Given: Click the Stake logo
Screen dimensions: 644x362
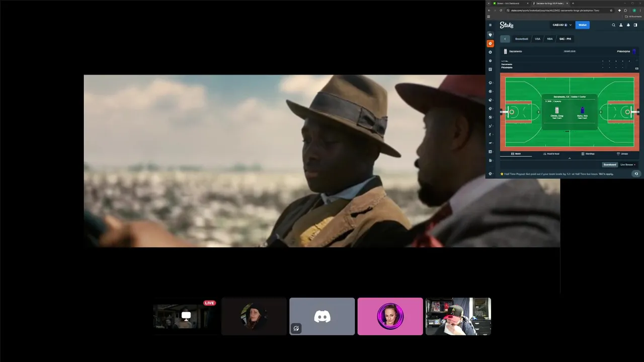Looking at the screenshot, I should [507, 25].
